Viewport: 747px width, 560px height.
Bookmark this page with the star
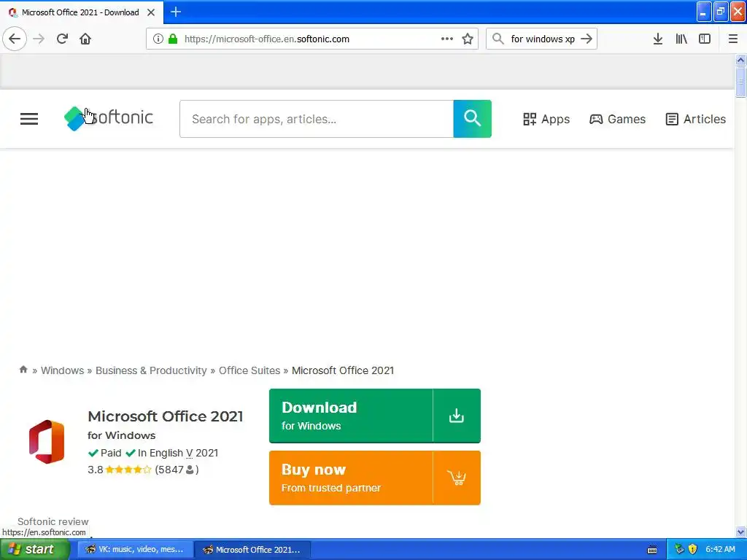click(x=468, y=39)
